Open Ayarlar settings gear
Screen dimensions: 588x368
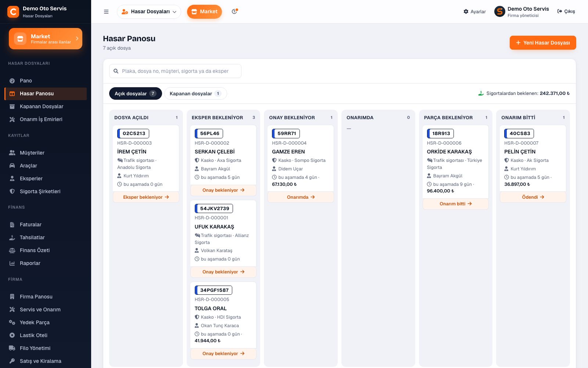tap(474, 12)
